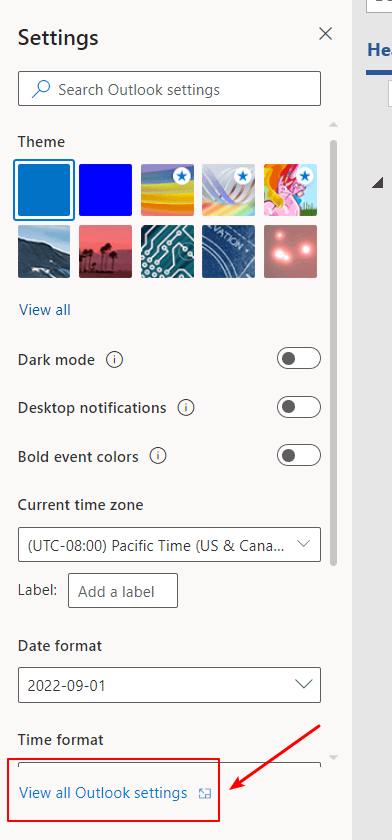The height and width of the screenshot is (840, 392).
Task: Choose the palm trees sunset theme
Action: (105, 251)
